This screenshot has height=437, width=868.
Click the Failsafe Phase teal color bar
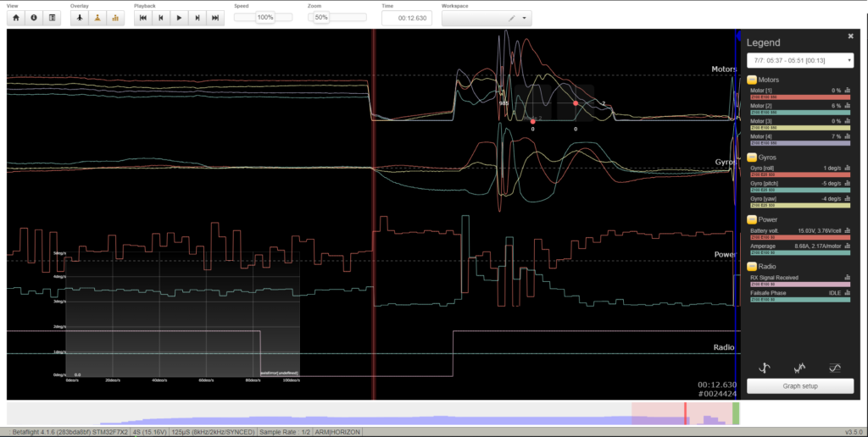coord(800,300)
